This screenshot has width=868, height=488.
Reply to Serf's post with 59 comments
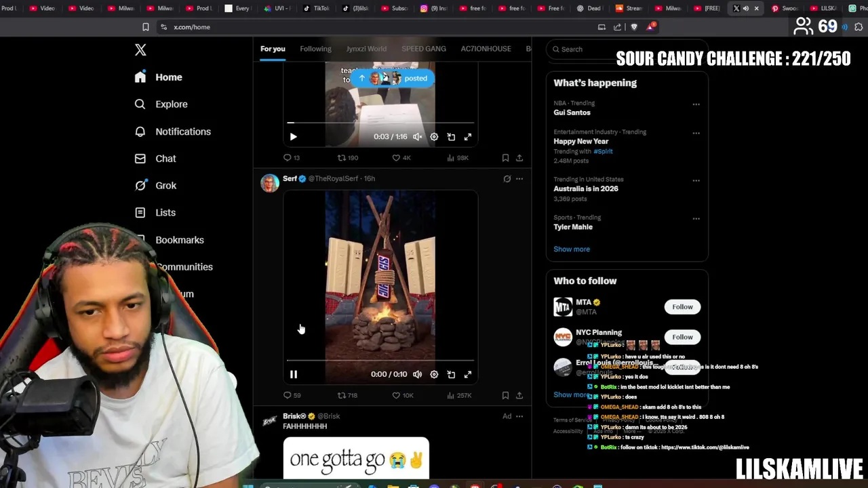click(x=292, y=395)
